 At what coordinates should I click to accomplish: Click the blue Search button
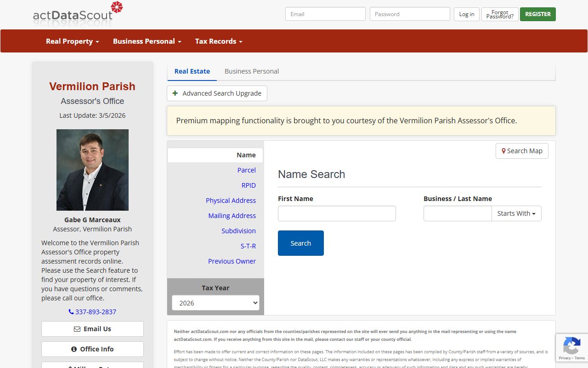[x=301, y=243]
